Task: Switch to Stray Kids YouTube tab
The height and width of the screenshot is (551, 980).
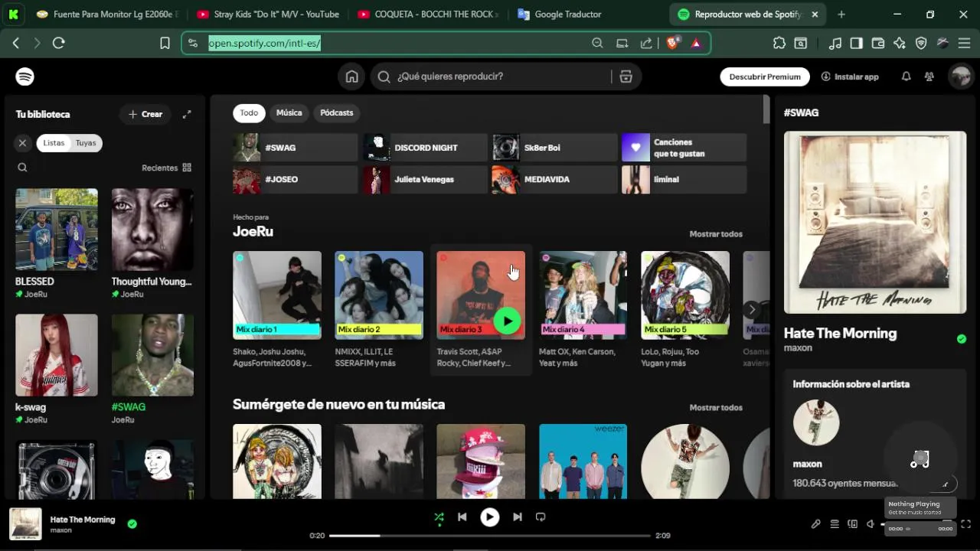Action: click(267, 14)
